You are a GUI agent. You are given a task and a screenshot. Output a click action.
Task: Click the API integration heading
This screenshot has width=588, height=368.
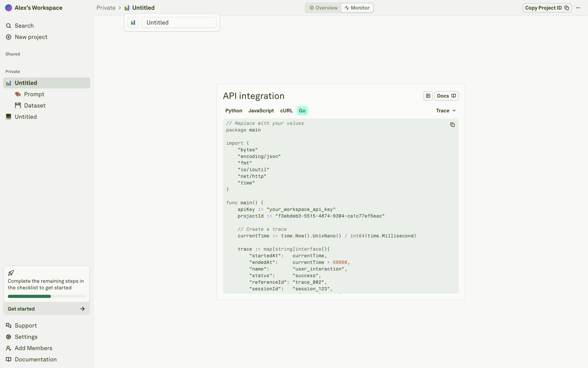[254, 96]
